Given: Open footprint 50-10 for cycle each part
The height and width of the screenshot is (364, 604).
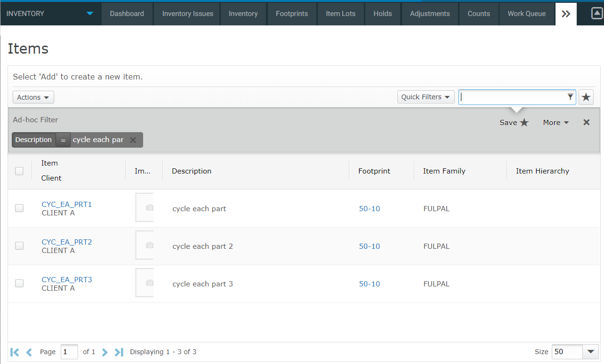Looking at the screenshot, I should (x=369, y=208).
